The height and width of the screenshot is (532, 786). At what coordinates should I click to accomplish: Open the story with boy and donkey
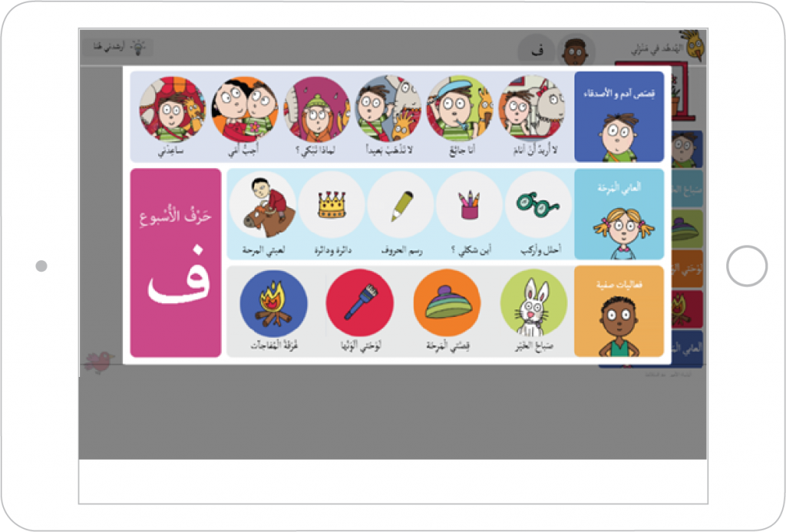532,109
